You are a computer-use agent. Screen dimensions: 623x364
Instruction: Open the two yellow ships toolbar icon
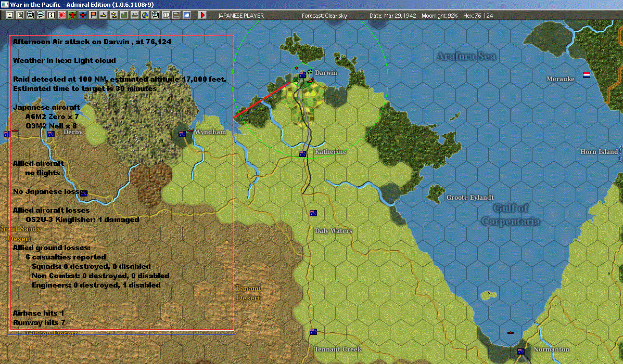coord(113,15)
